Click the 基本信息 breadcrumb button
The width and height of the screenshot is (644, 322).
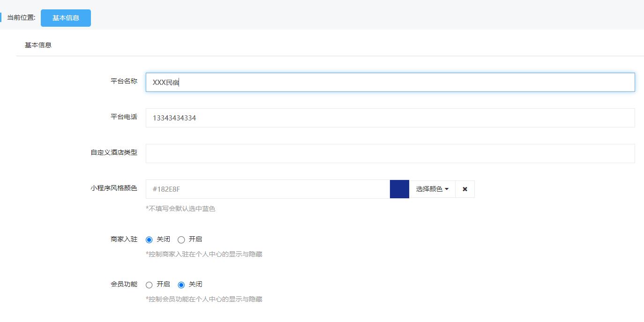pos(66,18)
